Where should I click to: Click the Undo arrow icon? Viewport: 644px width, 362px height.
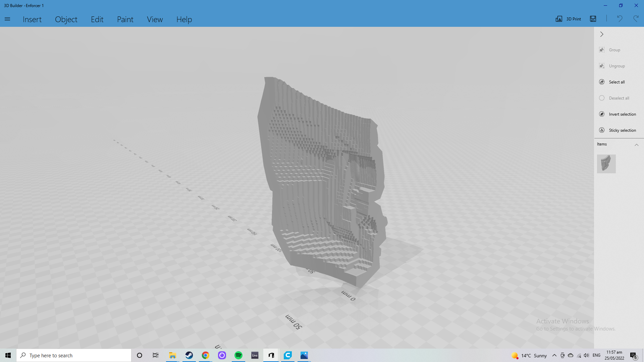620,19
